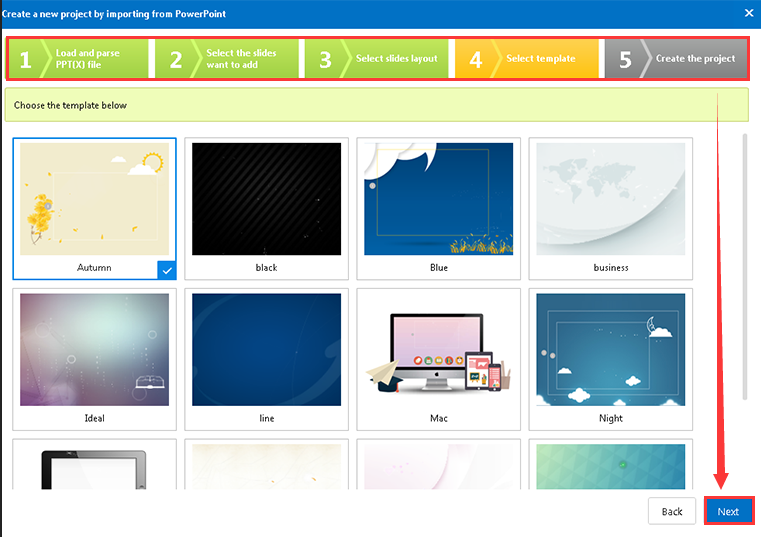Open step 5 Create the project

tap(676, 58)
